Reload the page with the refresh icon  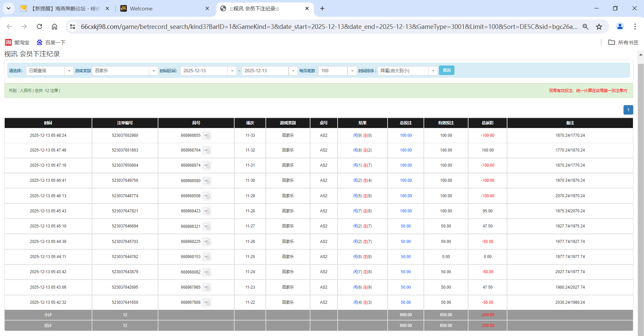point(40,27)
